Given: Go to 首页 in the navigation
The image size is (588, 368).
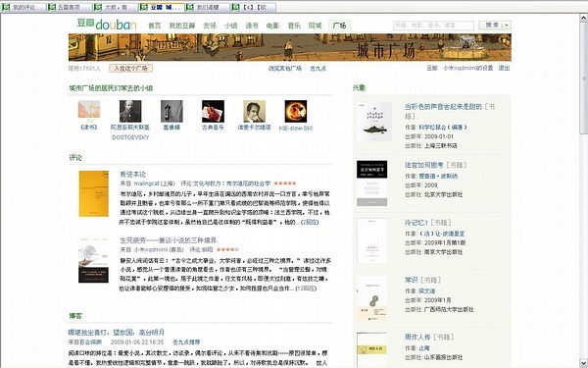Looking at the screenshot, I should click(x=155, y=26).
